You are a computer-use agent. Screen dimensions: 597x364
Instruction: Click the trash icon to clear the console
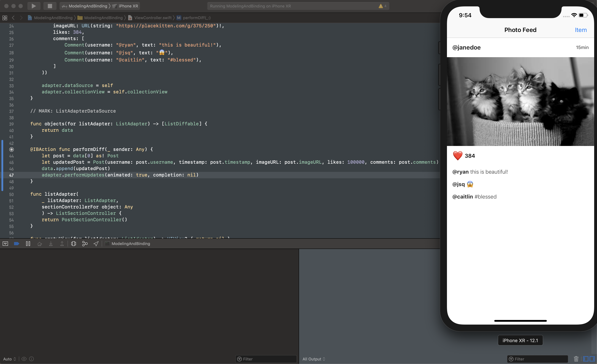click(576, 359)
